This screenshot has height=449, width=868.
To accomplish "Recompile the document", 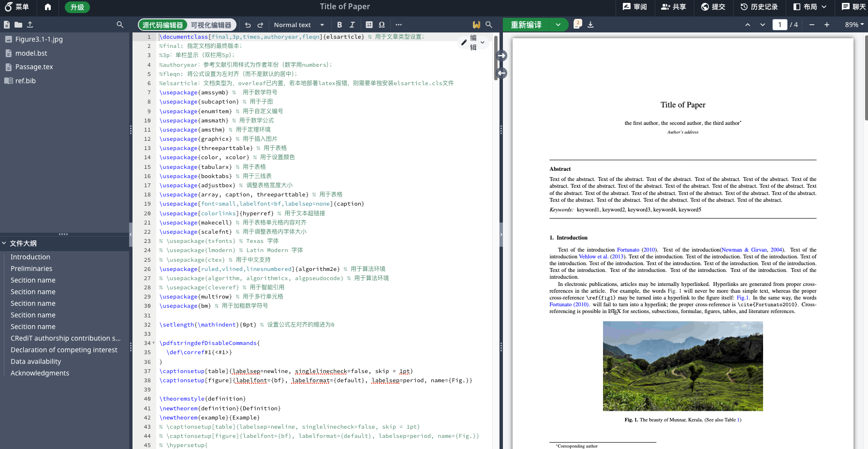I will (x=526, y=25).
